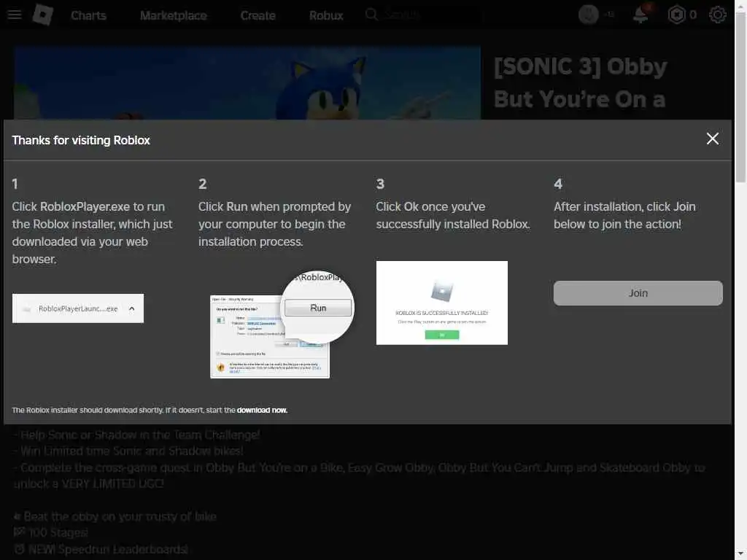Image resolution: width=747 pixels, height=560 pixels.
Task: Click the search magnifier icon
Action: (371, 15)
